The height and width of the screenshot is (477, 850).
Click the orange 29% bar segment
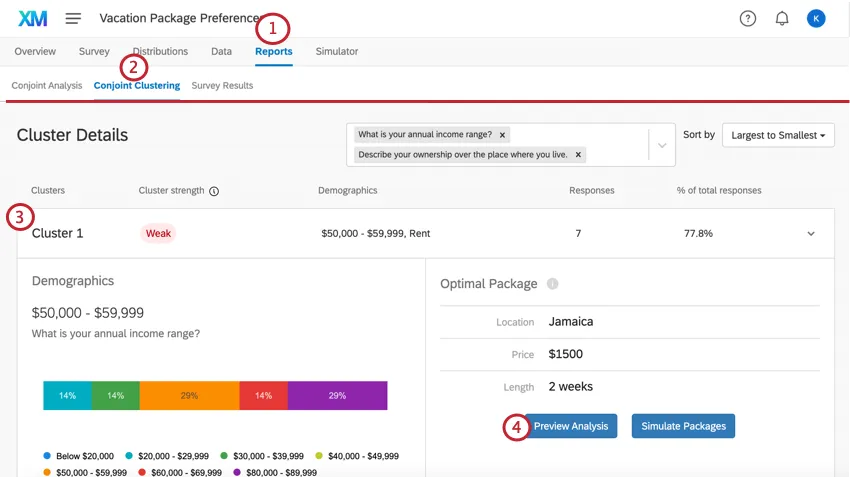click(x=189, y=395)
